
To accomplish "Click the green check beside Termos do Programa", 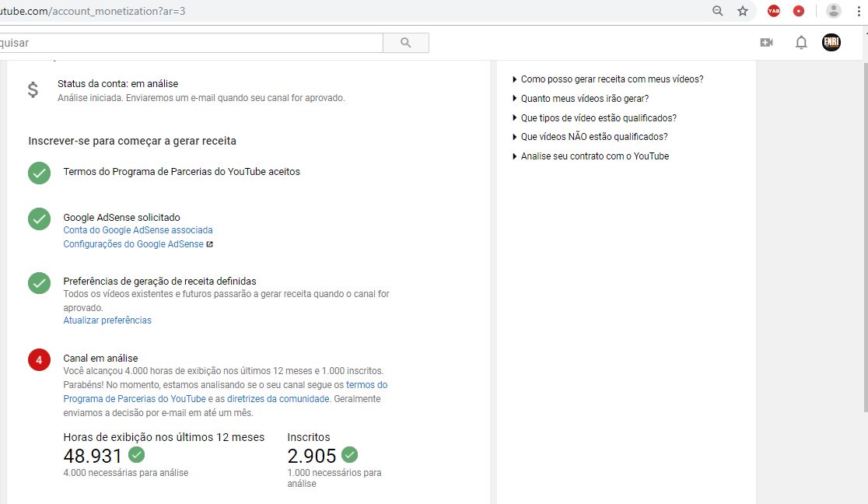I will [x=40, y=173].
